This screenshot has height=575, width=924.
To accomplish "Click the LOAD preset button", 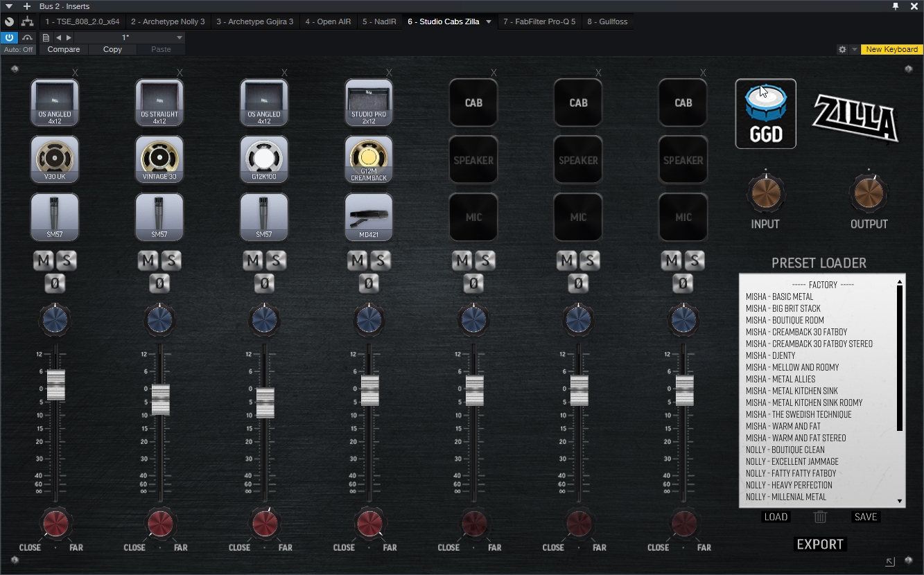I will [x=776, y=517].
